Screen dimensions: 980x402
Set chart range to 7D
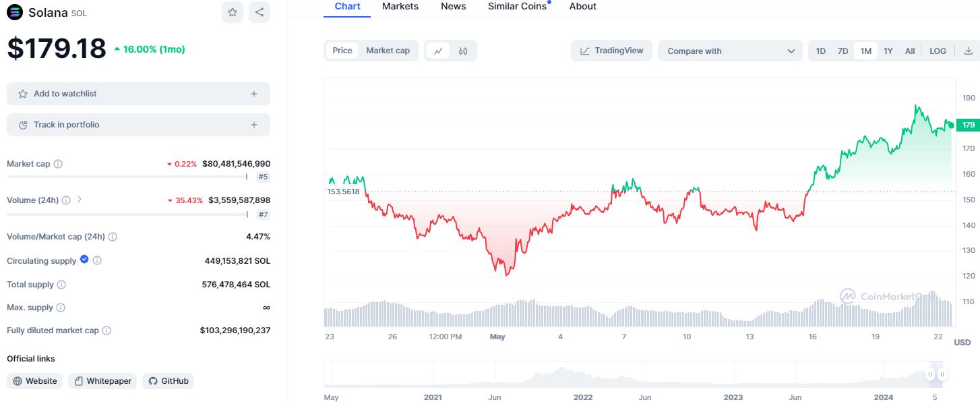point(843,51)
